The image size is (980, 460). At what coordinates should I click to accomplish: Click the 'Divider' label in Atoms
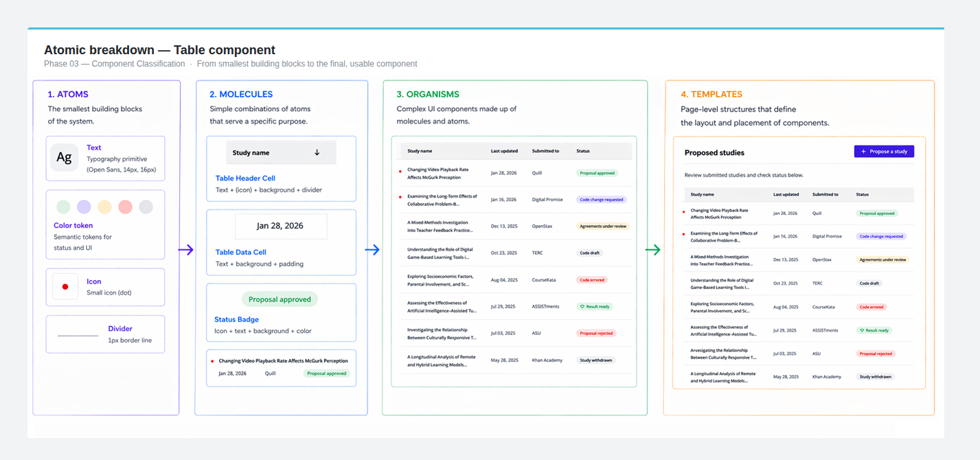(x=120, y=328)
